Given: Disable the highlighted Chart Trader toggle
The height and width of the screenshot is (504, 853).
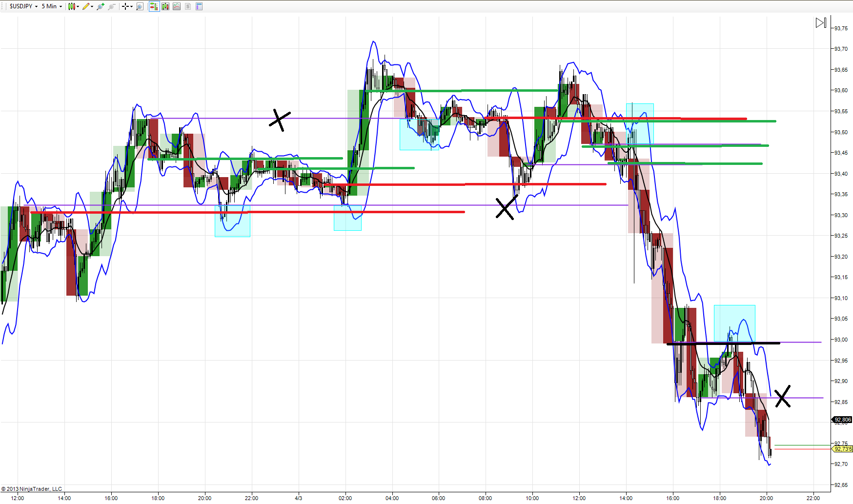Looking at the screenshot, I should coord(155,6).
